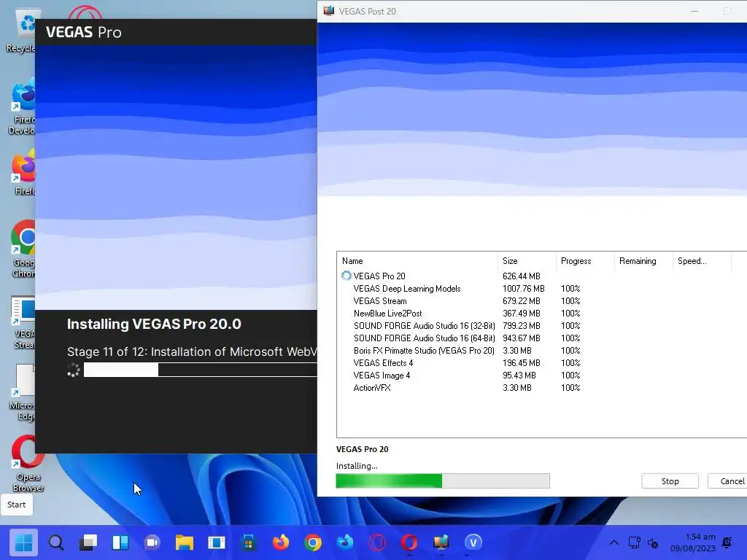Screen dimensions: 747x560
Task: Select VEGAS Deep Learning Models row
Action: tap(542, 289)
